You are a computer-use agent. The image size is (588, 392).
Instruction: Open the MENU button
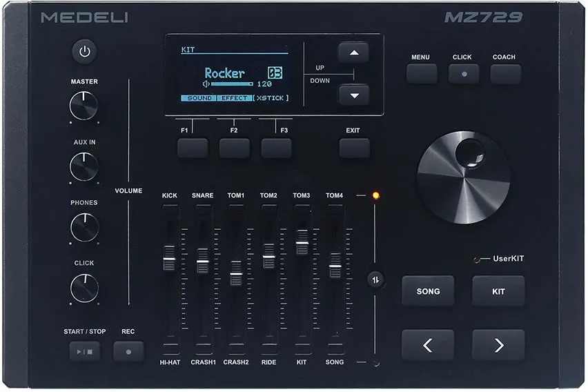point(422,74)
